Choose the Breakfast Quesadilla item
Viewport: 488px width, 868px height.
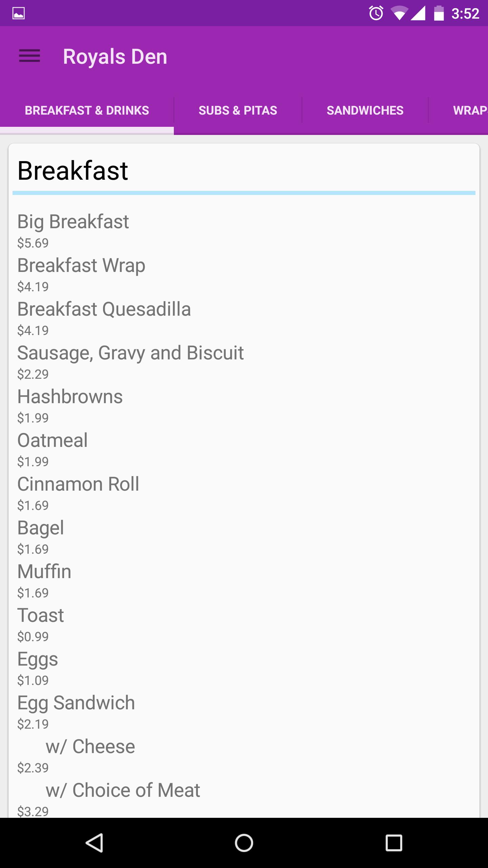[x=104, y=310]
